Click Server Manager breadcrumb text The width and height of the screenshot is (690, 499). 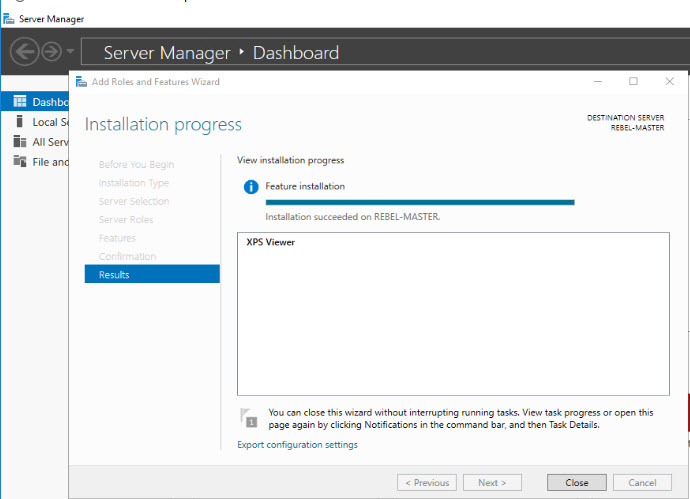pos(167,53)
